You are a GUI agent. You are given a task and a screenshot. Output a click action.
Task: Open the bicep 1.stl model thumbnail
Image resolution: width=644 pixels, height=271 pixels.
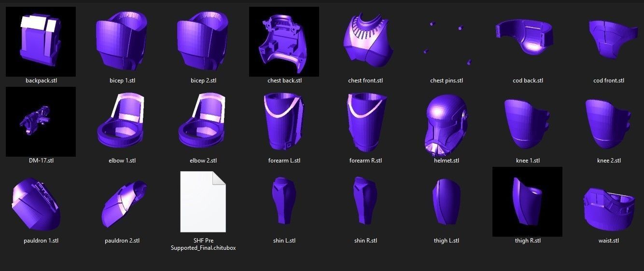[x=122, y=41]
